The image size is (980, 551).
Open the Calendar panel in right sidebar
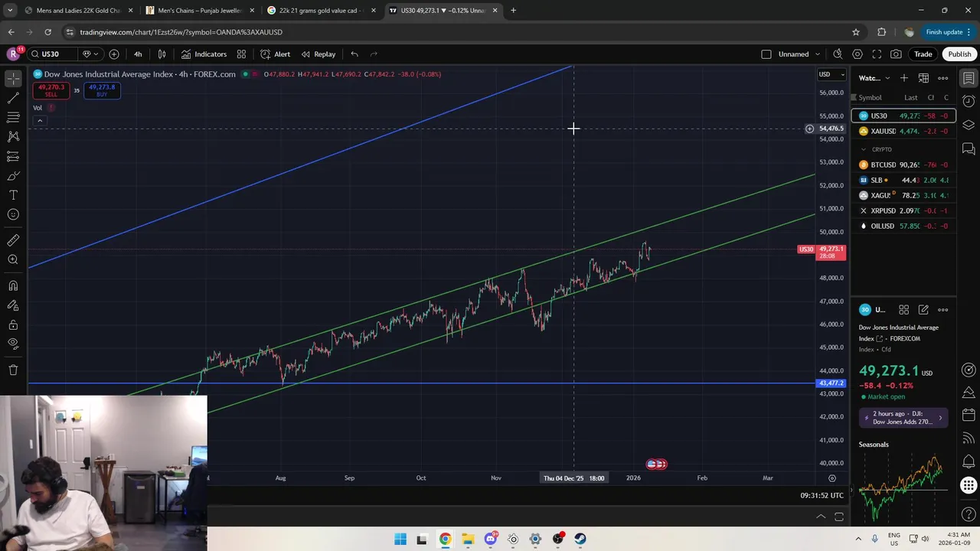pos(969,416)
